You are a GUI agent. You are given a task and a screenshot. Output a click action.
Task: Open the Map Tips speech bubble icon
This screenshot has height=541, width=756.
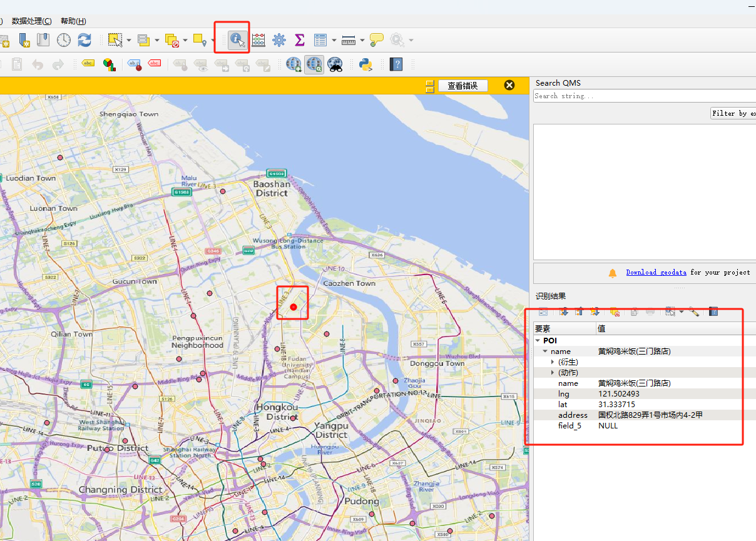click(x=376, y=40)
